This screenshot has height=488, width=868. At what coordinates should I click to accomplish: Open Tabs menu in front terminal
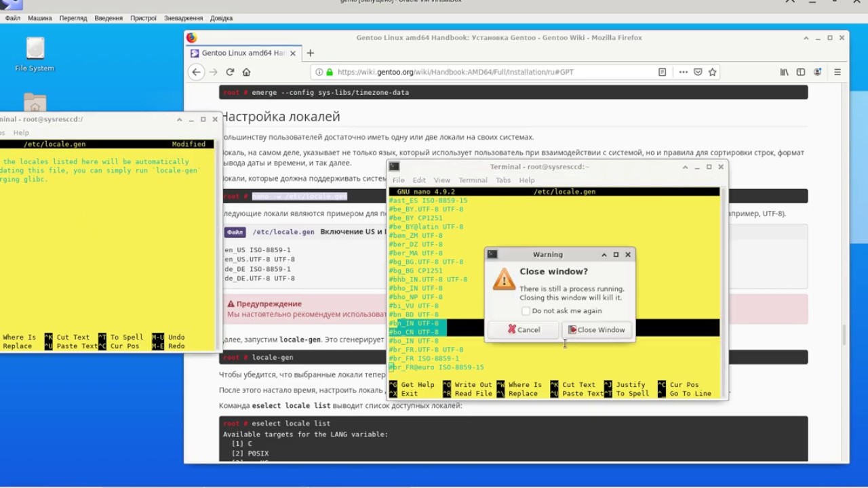pos(503,180)
